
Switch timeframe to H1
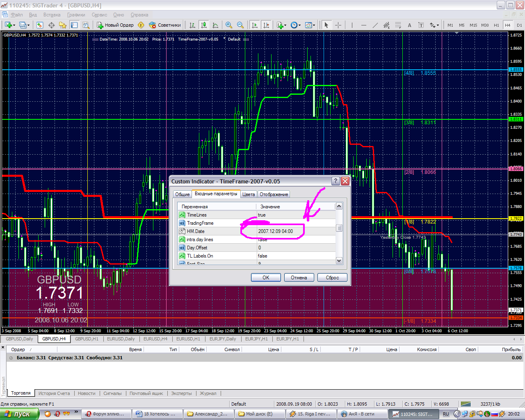click(496, 25)
